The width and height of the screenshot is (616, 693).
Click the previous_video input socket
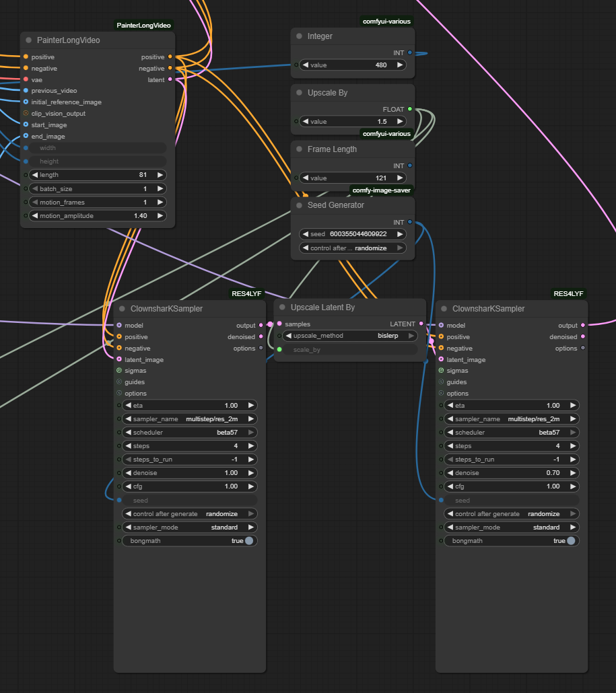(26, 91)
